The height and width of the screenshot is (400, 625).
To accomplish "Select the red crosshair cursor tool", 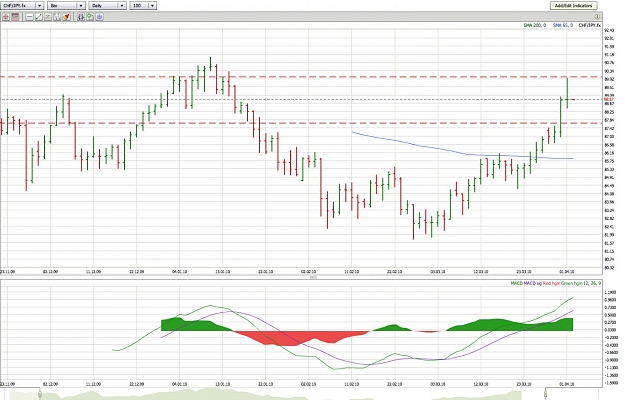I will pyautogui.click(x=6, y=17).
